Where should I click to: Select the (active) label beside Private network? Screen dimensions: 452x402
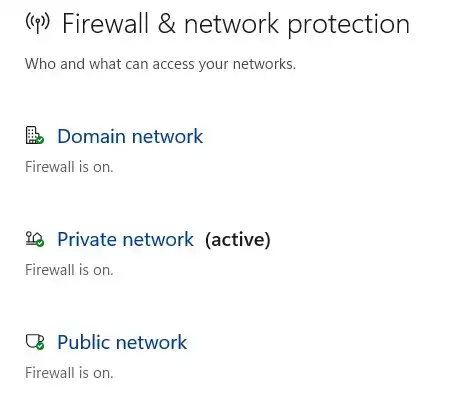238,240
